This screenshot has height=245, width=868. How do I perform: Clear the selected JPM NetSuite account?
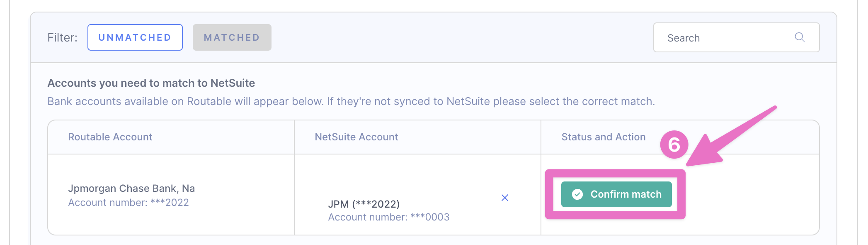(x=504, y=198)
